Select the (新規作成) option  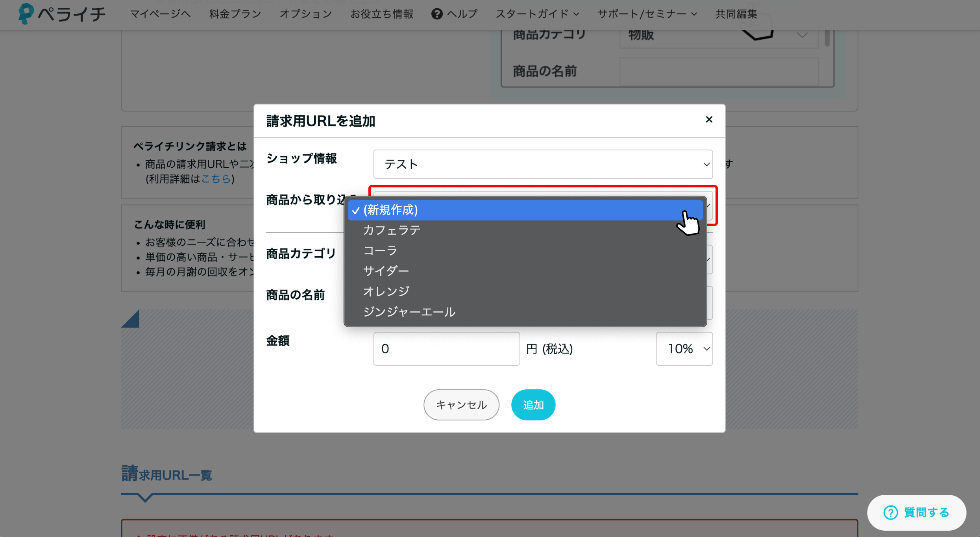click(x=525, y=210)
